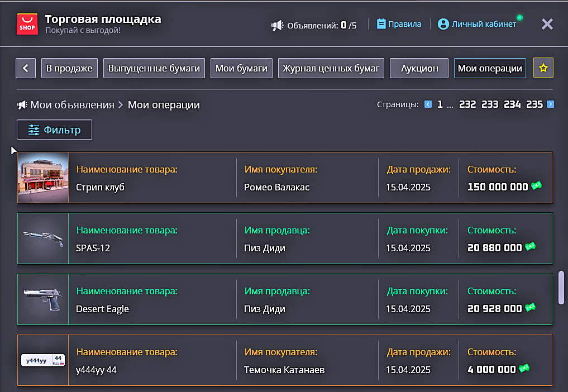Go to the next page arrow

pos(550,104)
